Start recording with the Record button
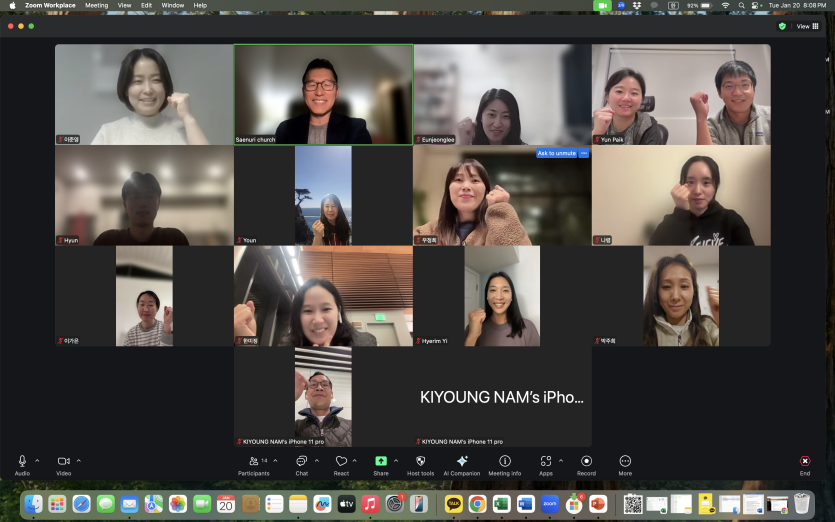 [586, 465]
